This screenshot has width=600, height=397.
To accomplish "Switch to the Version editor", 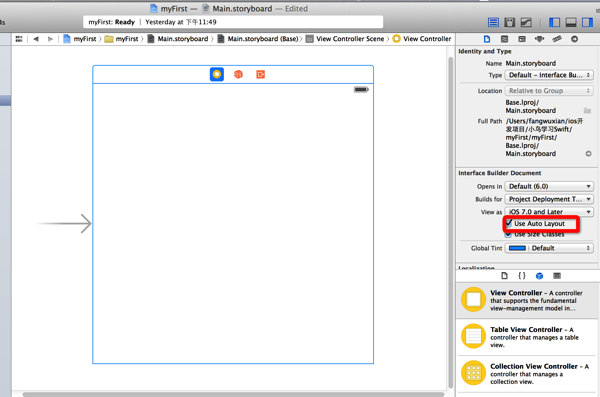I will (x=526, y=23).
